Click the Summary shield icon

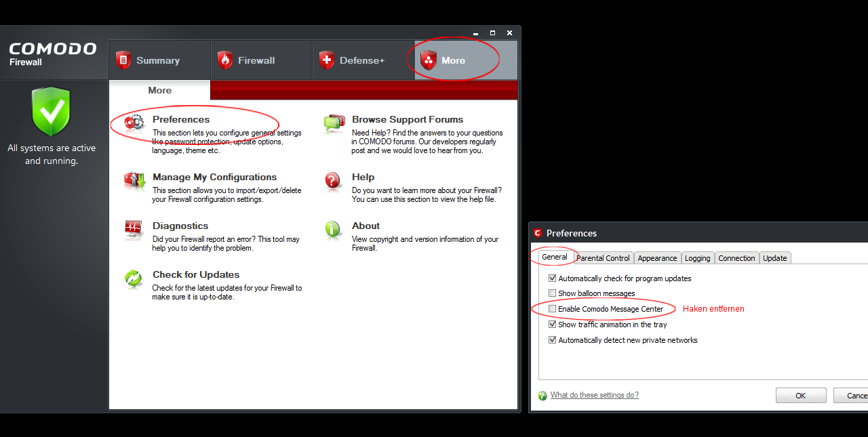[123, 60]
